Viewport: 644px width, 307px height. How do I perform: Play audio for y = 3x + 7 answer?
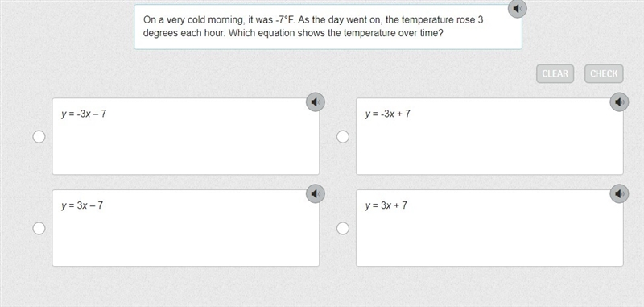click(619, 193)
